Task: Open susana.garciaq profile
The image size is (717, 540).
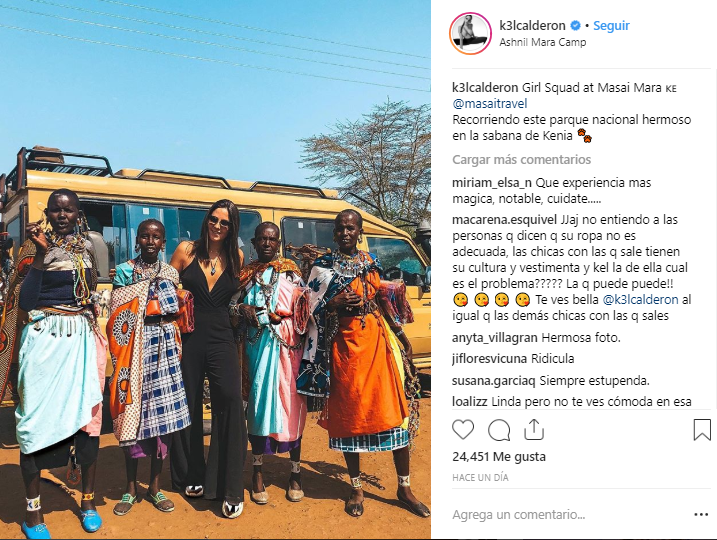Action: click(494, 380)
